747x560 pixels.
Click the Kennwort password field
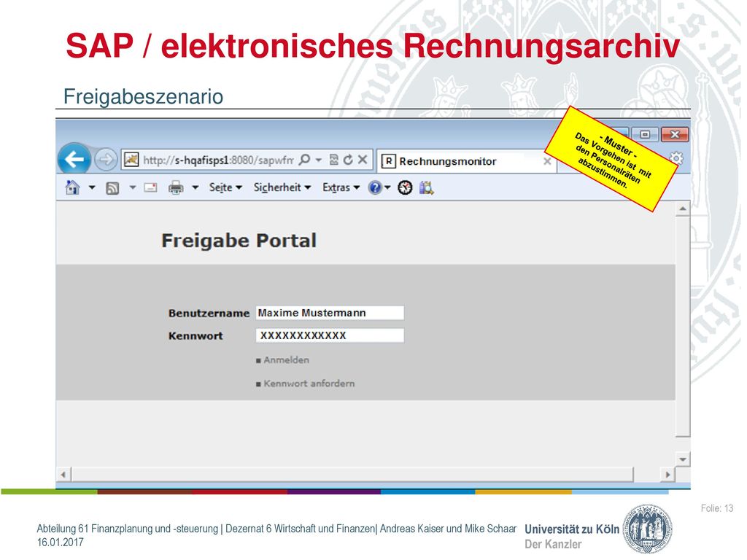(x=330, y=335)
